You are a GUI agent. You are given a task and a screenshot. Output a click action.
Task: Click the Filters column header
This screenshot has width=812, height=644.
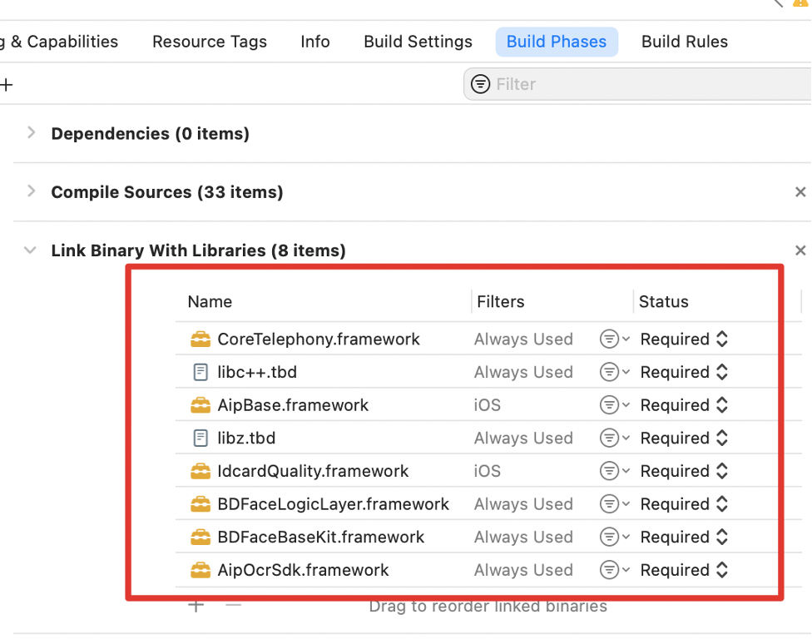tap(500, 301)
